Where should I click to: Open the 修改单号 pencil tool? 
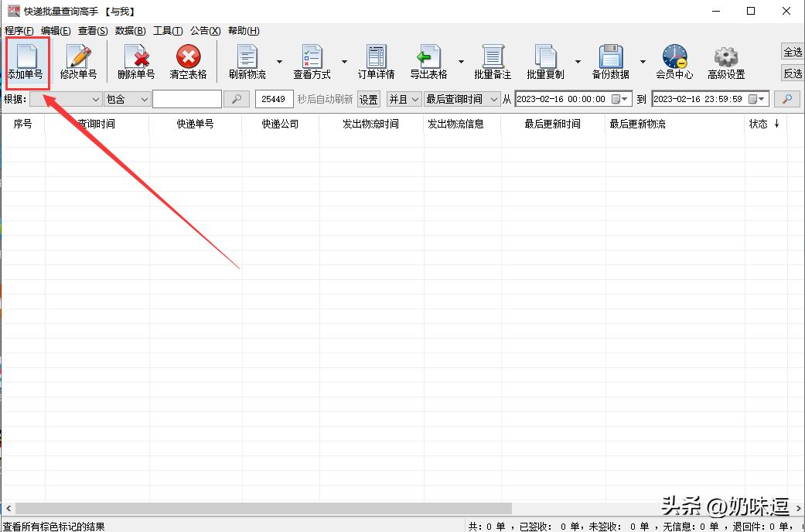(x=78, y=62)
